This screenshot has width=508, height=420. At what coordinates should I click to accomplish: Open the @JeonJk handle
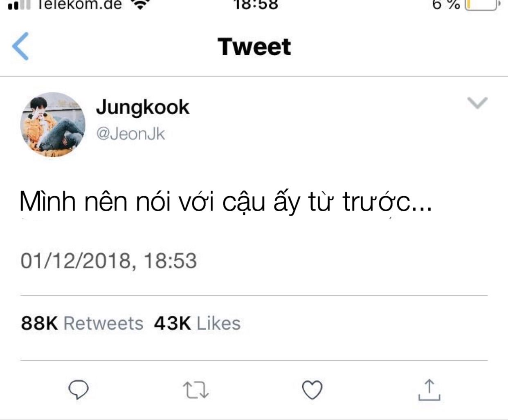pyautogui.click(x=130, y=134)
